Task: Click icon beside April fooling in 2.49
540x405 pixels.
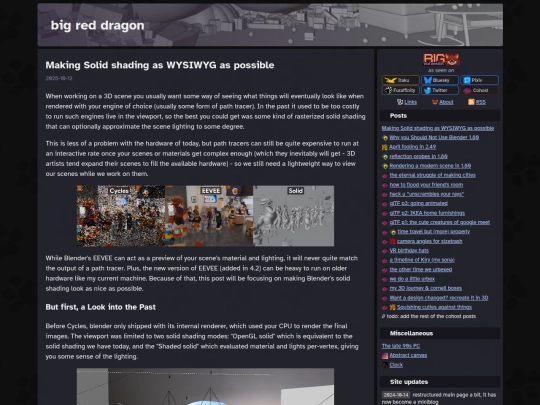Action: pos(385,147)
